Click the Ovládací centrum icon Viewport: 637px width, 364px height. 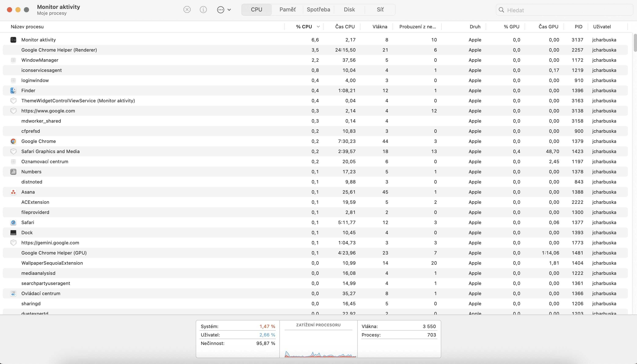click(x=13, y=293)
